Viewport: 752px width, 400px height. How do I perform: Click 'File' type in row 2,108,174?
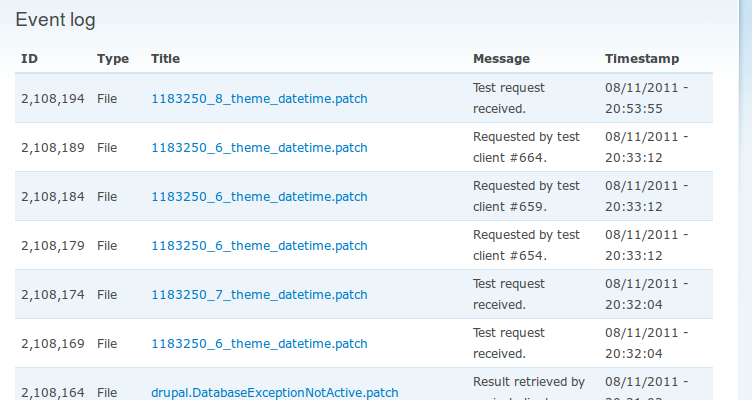point(107,294)
